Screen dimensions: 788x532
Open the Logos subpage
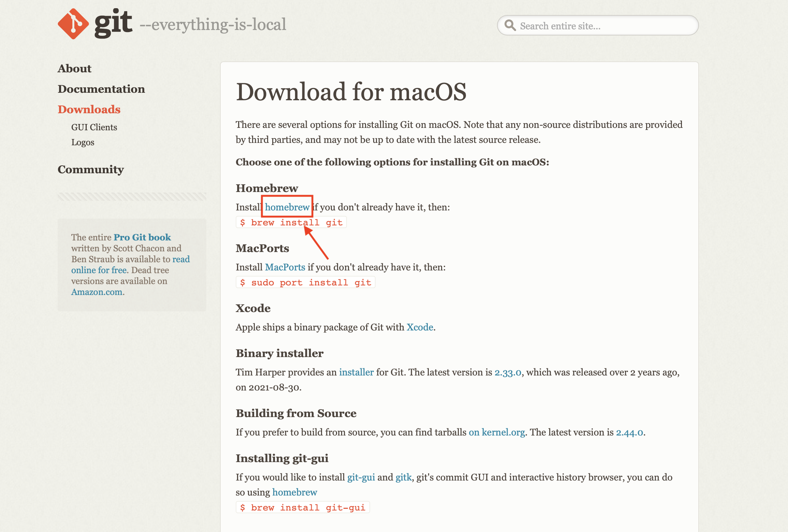coord(83,142)
